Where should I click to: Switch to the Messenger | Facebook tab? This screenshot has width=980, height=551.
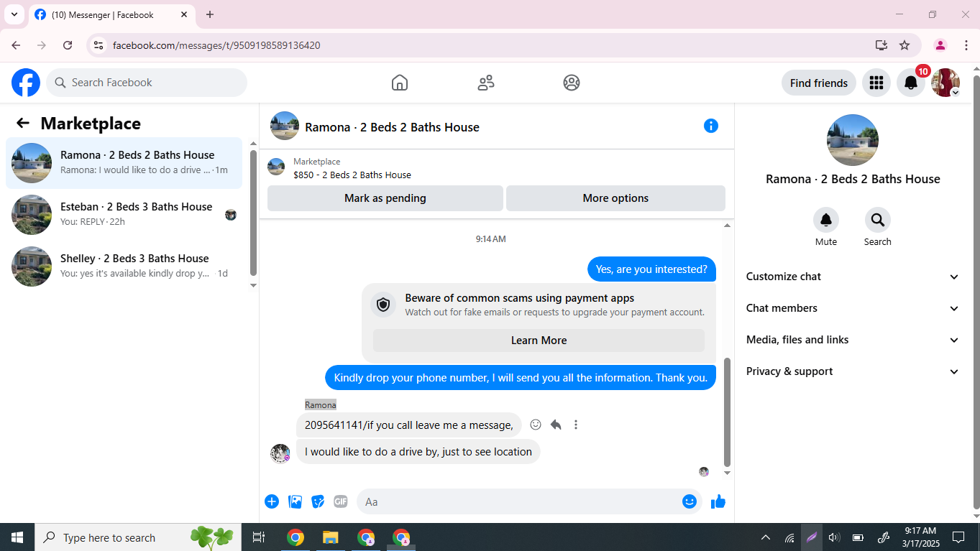point(111,14)
